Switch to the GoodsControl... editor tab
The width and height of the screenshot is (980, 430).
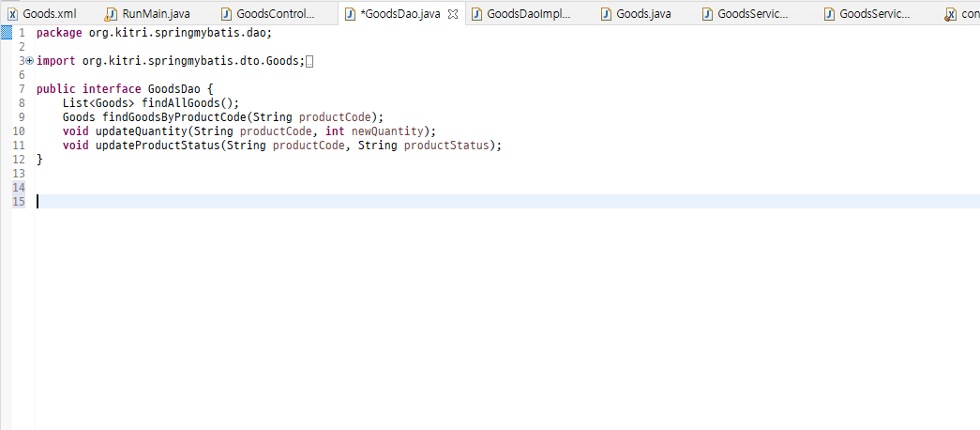pyautogui.click(x=269, y=14)
